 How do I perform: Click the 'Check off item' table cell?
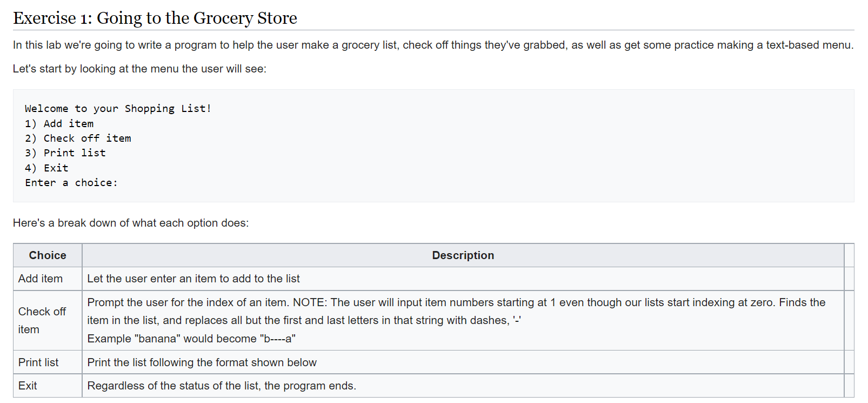(x=48, y=320)
